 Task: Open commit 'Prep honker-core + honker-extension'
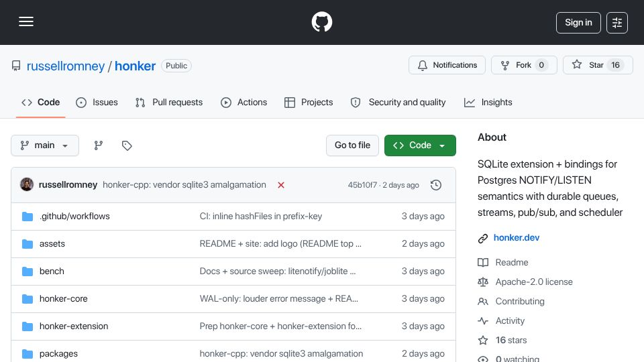[280, 326]
